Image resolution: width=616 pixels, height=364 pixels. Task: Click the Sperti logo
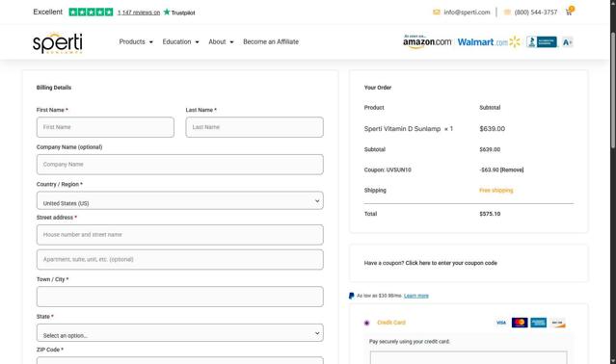coord(57,42)
